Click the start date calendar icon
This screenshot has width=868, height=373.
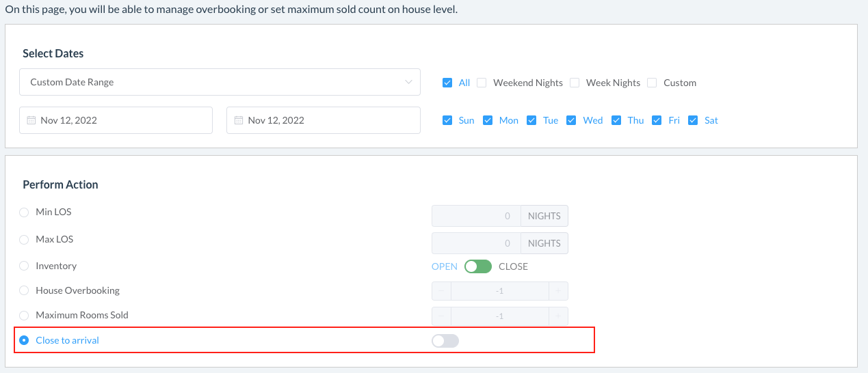coord(31,120)
